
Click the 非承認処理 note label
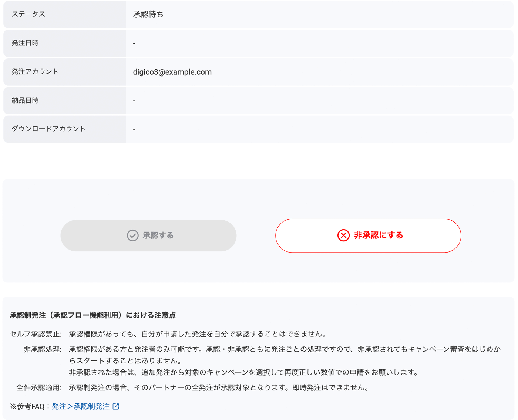(x=42, y=349)
